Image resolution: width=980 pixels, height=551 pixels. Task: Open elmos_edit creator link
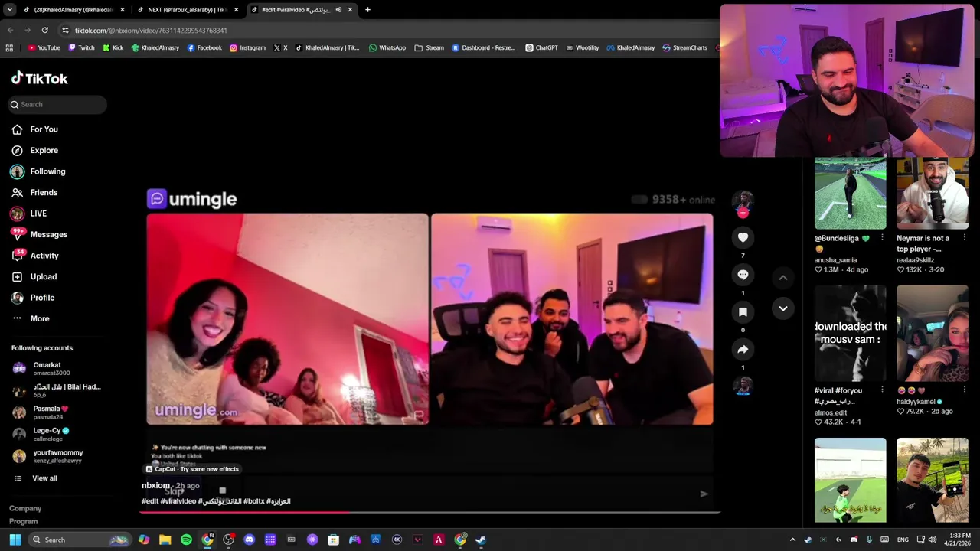tap(830, 412)
